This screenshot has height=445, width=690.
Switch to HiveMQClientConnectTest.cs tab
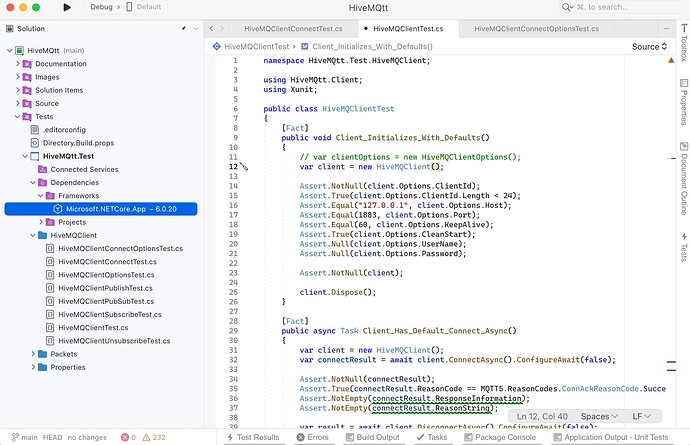tap(293, 29)
